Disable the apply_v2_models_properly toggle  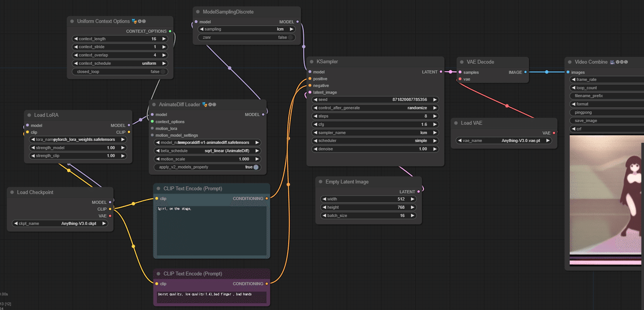point(256,167)
